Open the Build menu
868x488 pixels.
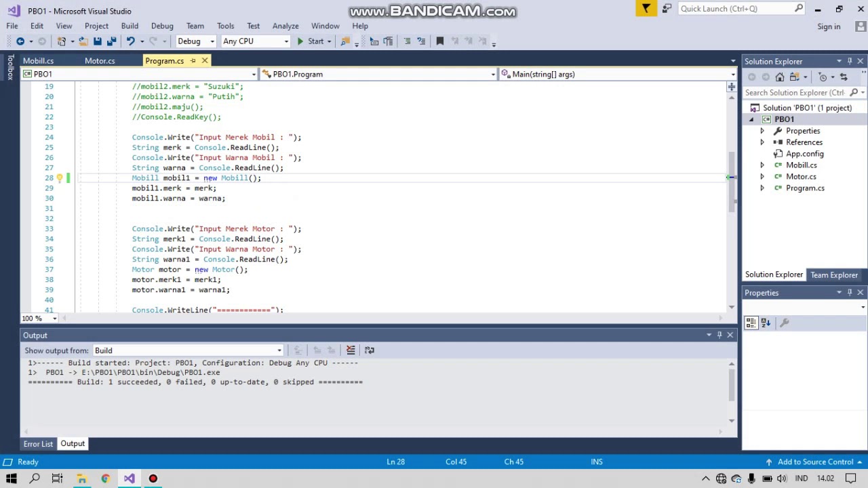tap(130, 26)
